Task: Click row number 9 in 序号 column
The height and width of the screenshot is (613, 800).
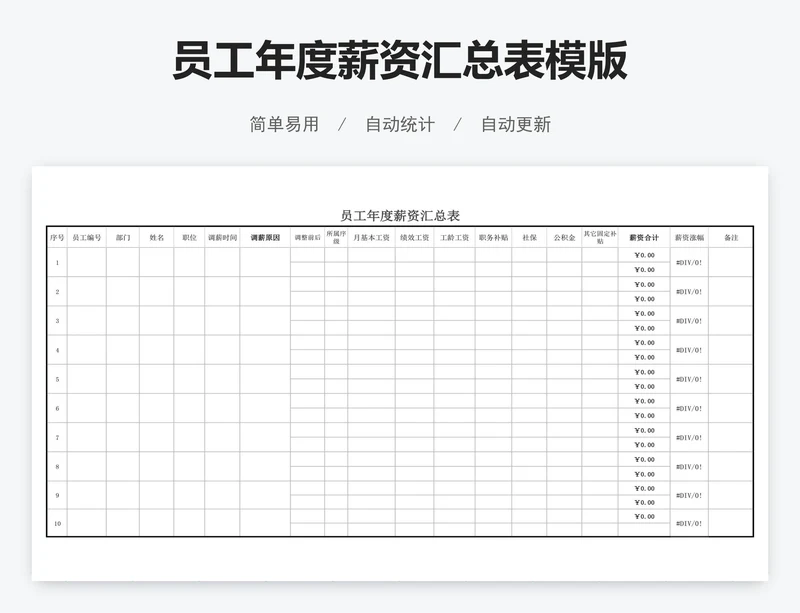Action: pos(57,495)
